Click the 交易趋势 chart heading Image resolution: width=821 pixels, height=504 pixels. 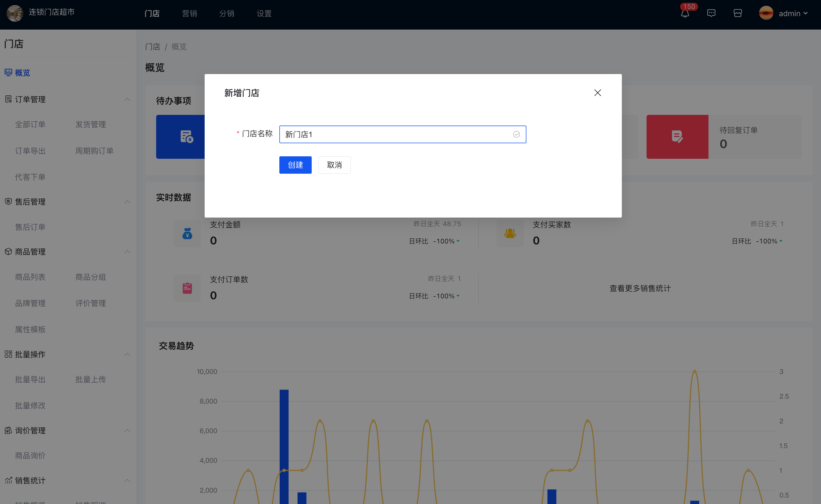tap(176, 346)
